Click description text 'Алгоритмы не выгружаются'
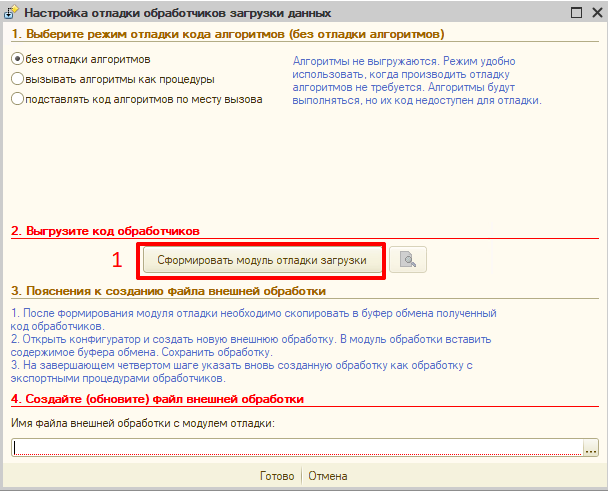 click(366, 61)
